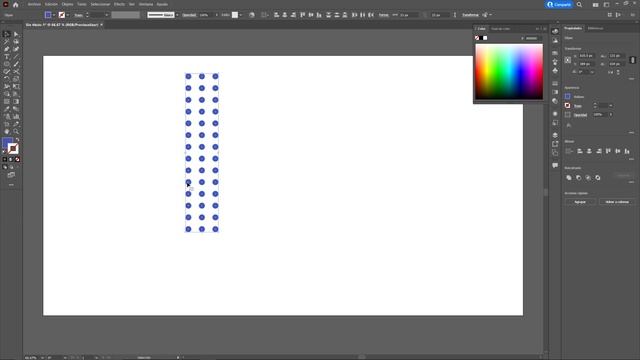640x360 pixels.
Task: Click the Relleno swatch in Properties panel
Action: point(567,96)
